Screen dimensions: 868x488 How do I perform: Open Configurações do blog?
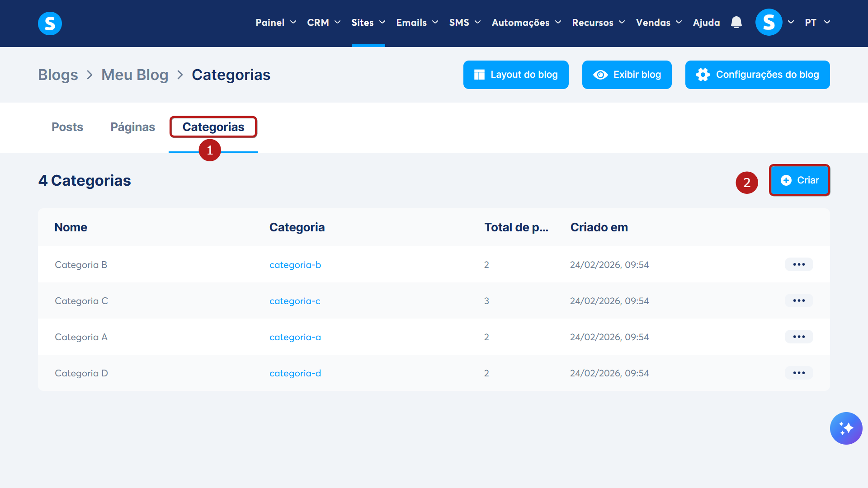757,75
